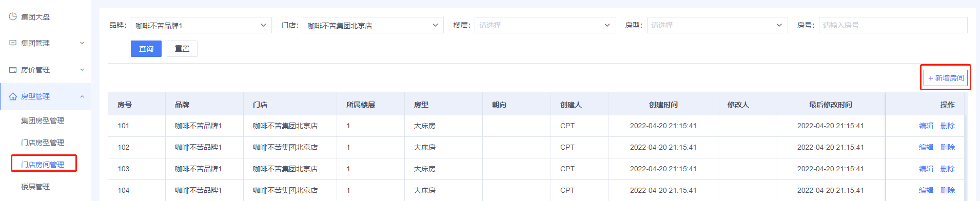Focus the 房号 input field

click(893, 25)
